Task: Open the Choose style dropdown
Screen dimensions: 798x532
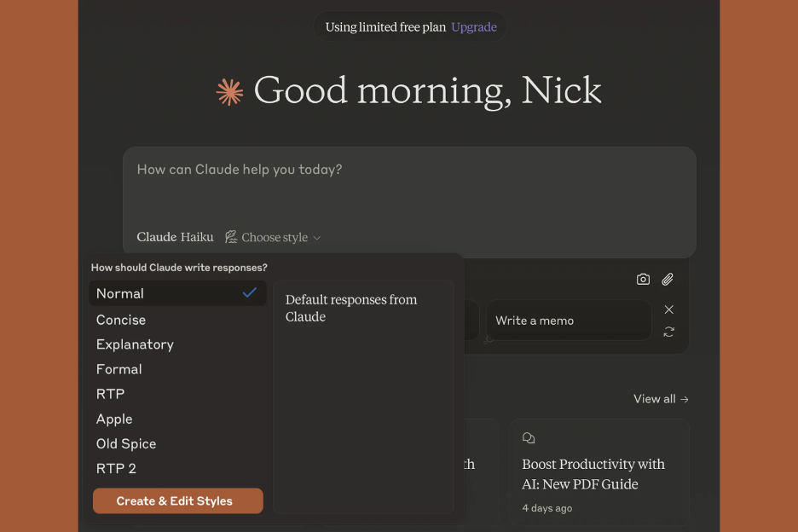Action: (274, 237)
